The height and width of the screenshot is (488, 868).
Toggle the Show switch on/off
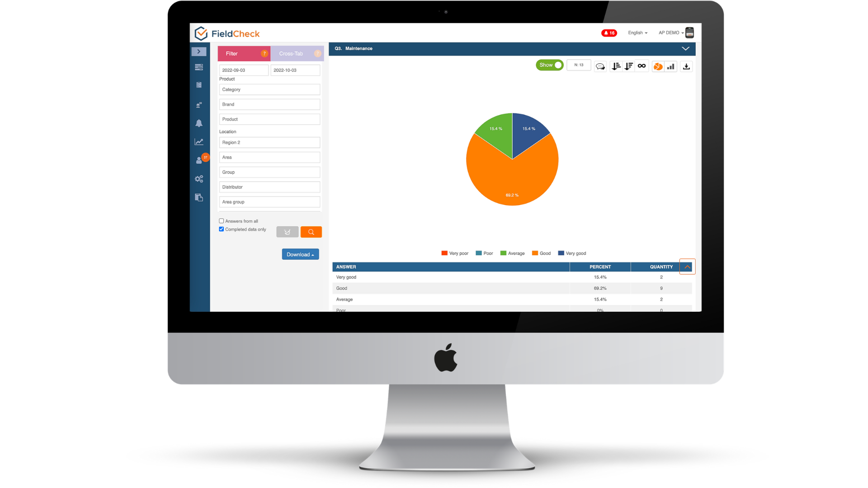(550, 65)
